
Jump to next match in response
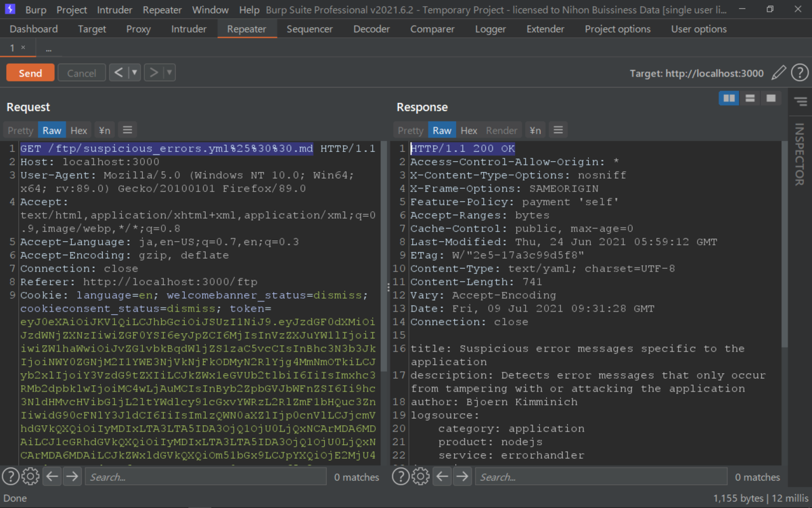point(462,476)
